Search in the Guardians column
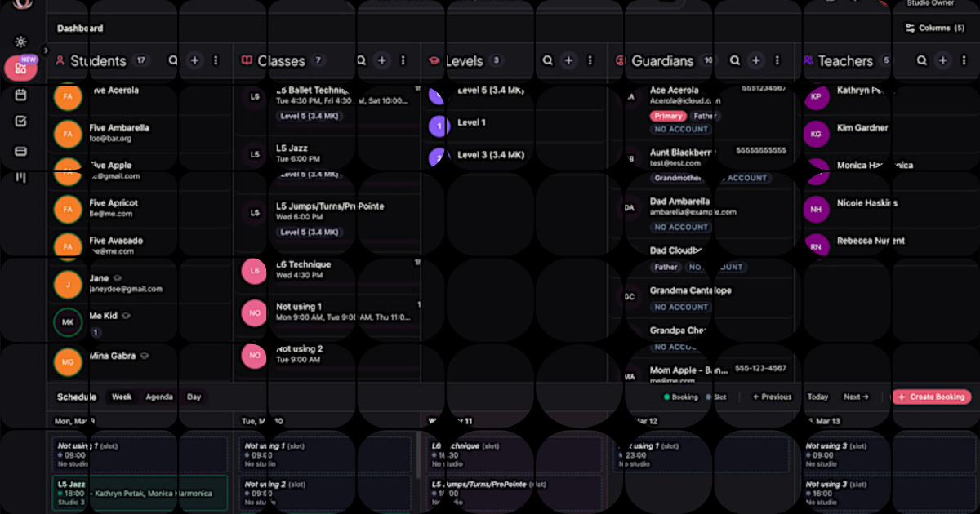The height and width of the screenshot is (514, 980). pyautogui.click(x=734, y=60)
